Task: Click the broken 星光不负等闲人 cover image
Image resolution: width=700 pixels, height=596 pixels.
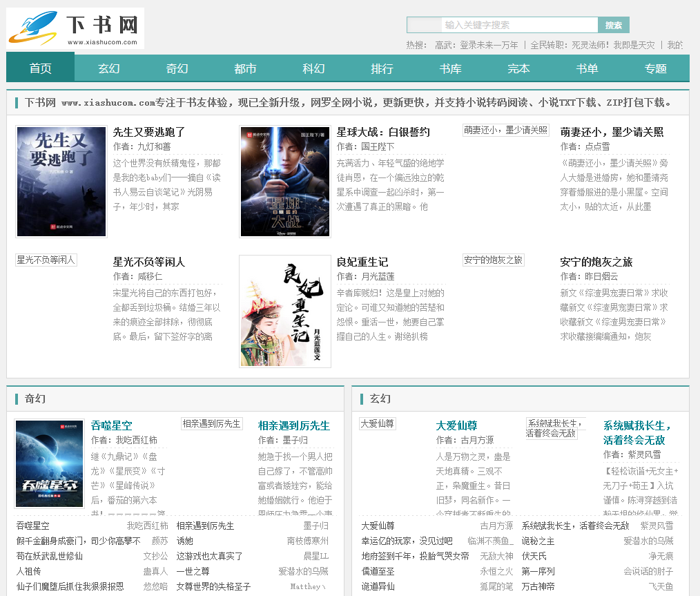Action: [x=46, y=260]
